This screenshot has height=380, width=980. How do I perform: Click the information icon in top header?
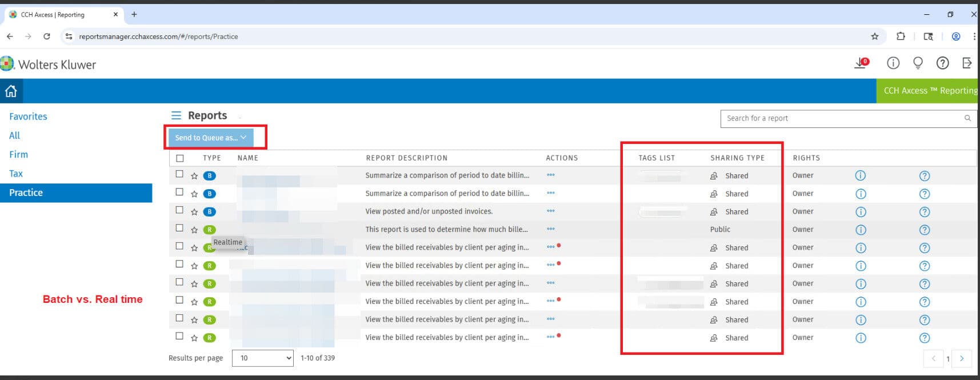coord(893,63)
